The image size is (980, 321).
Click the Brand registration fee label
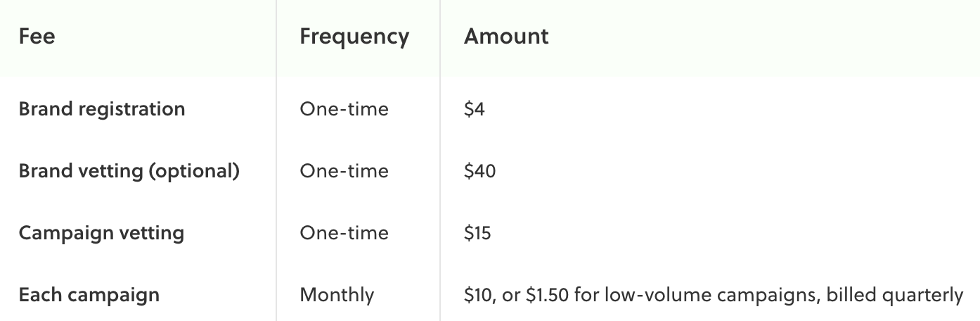click(x=102, y=109)
